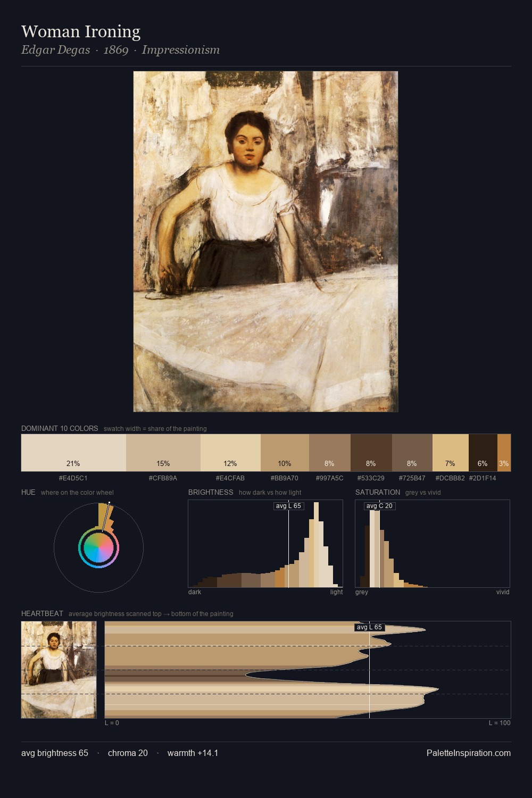Click the hex code #2D1F14 label

pos(483,478)
